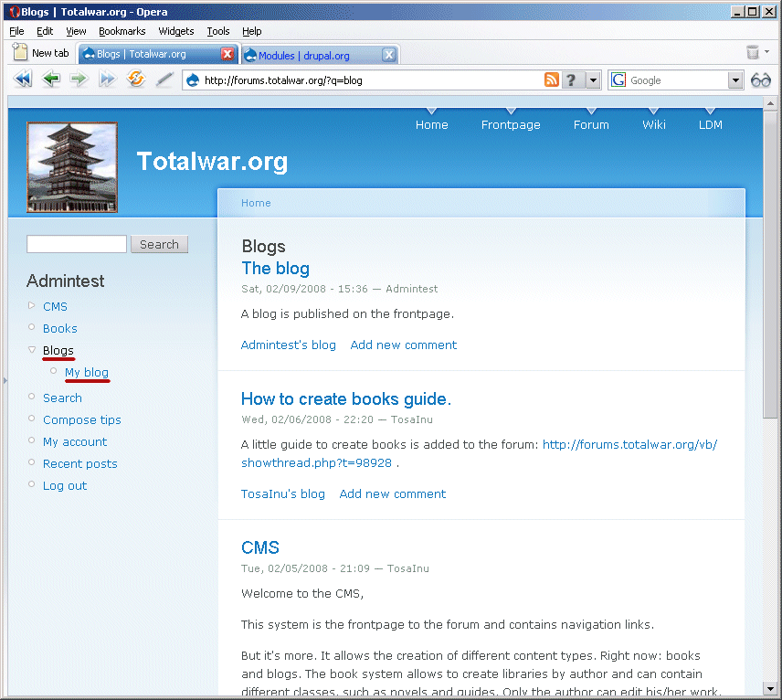This screenshot has height=700, width=782.
Task: Add new comment on books guide post
Action: click(393, 494)
